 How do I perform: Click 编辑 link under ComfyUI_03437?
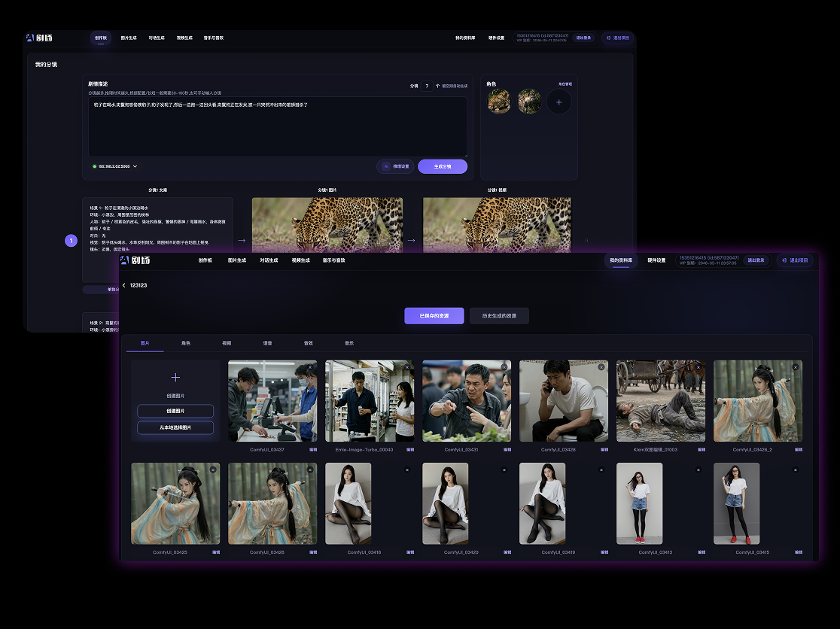[x=313, y=450]
